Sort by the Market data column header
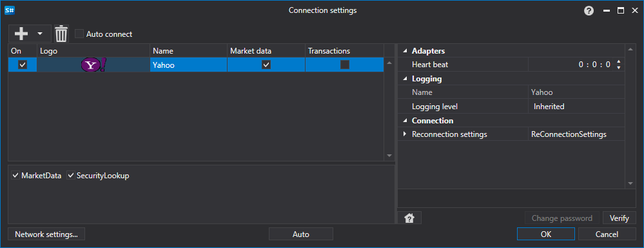The width and height of the screenshot is (644, 248). pos(266,51)
